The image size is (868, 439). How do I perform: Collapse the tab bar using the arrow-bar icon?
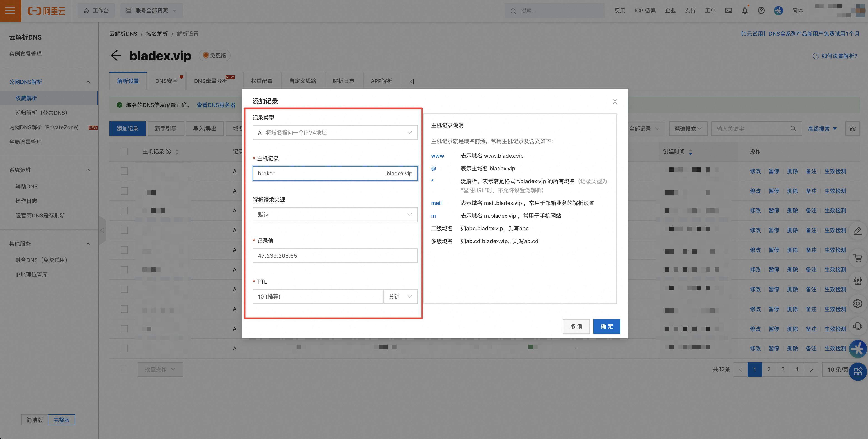point(412,81)
